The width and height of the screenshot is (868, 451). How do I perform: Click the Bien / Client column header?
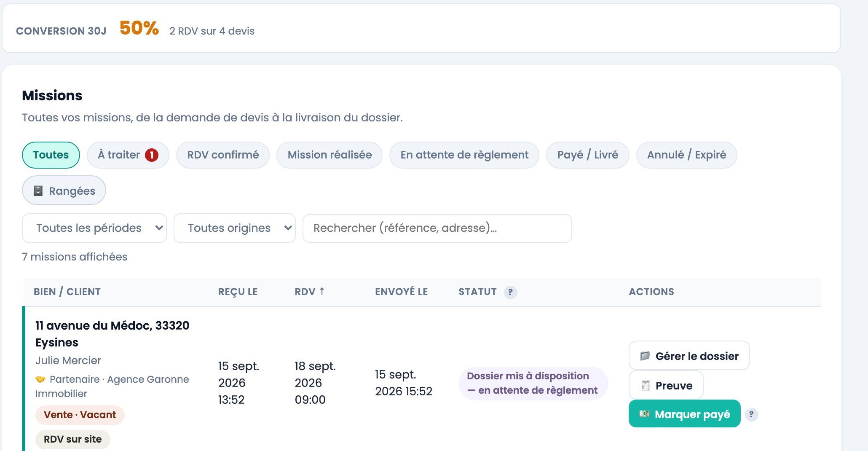pyautogui.click(x=67, y=292)
